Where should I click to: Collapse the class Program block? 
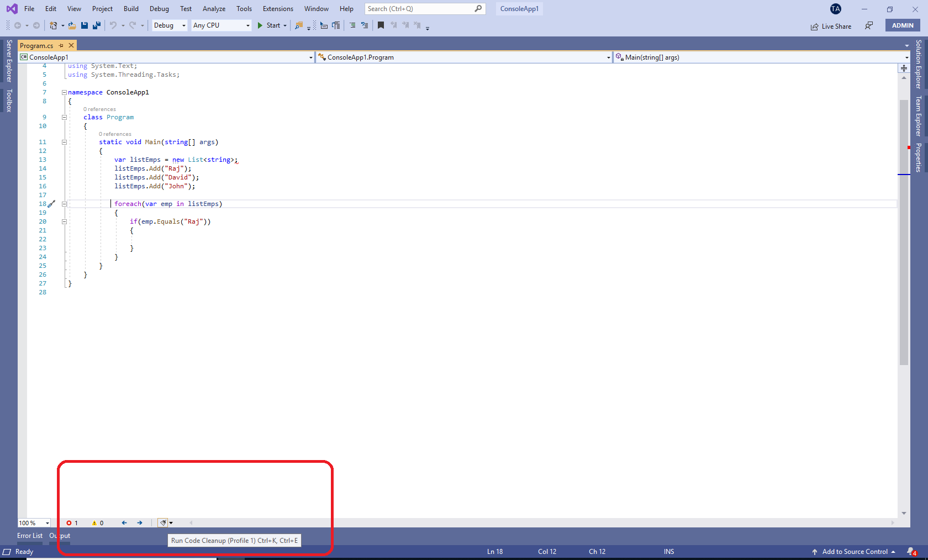[x=64, y=117]
